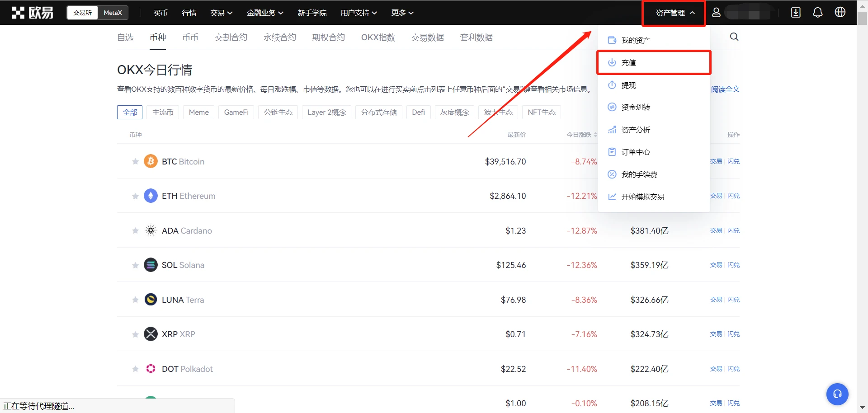Viewport: 868px width, 413px height.
Task: Toggle favorite star for BTC
Action: point(135,162)
